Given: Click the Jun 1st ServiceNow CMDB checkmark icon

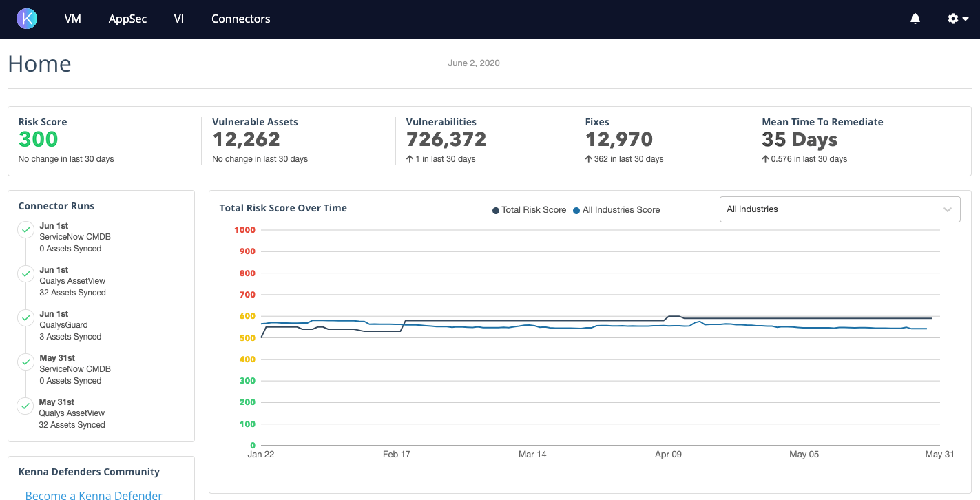Looking at the screenshot, I should pos(26,229).
